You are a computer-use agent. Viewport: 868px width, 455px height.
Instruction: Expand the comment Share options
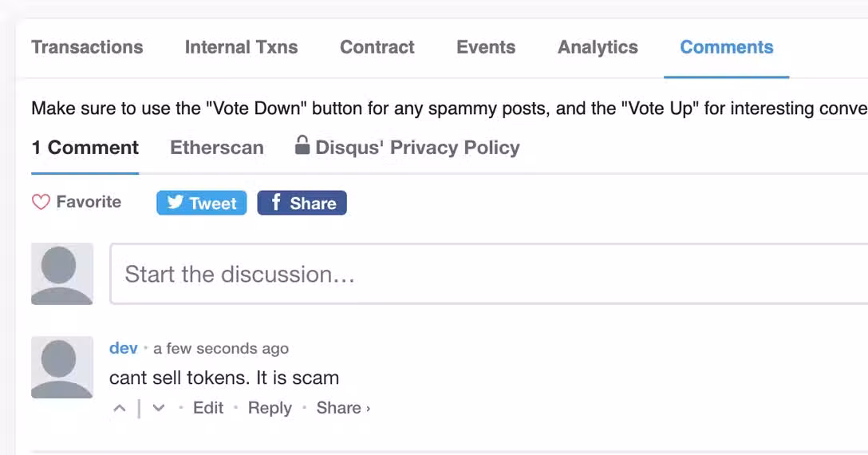(x=343, y=408)
